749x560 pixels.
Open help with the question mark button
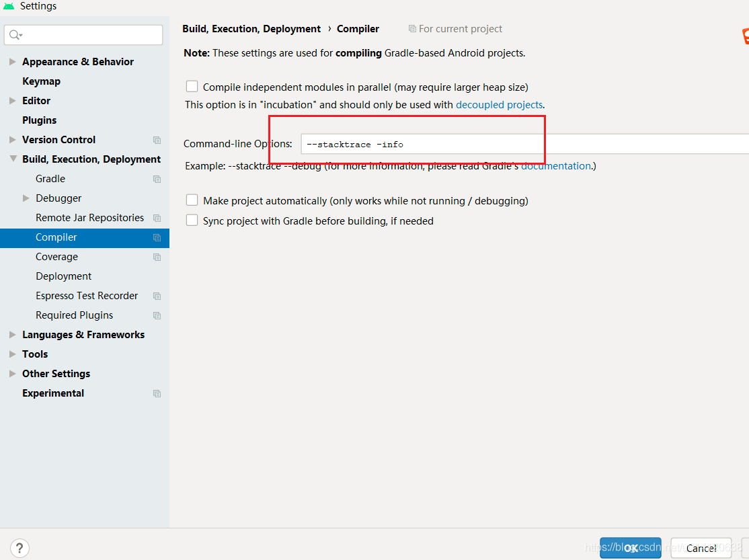(19, 548)
